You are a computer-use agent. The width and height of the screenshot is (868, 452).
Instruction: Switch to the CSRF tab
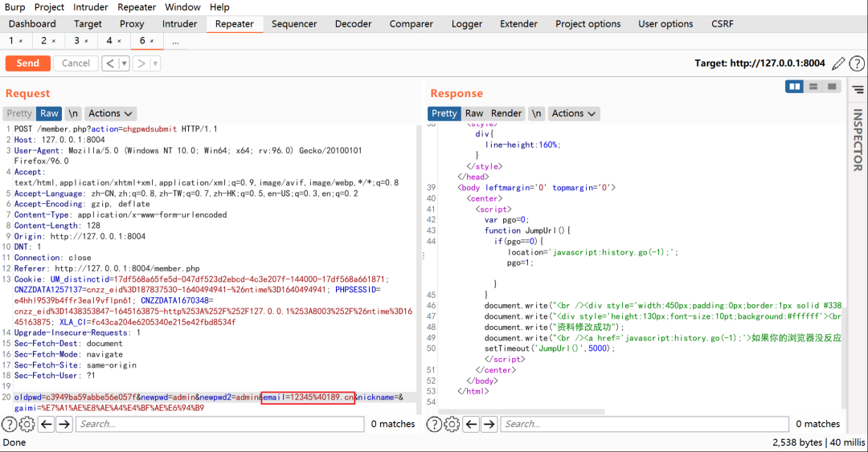tap(723, 24)
